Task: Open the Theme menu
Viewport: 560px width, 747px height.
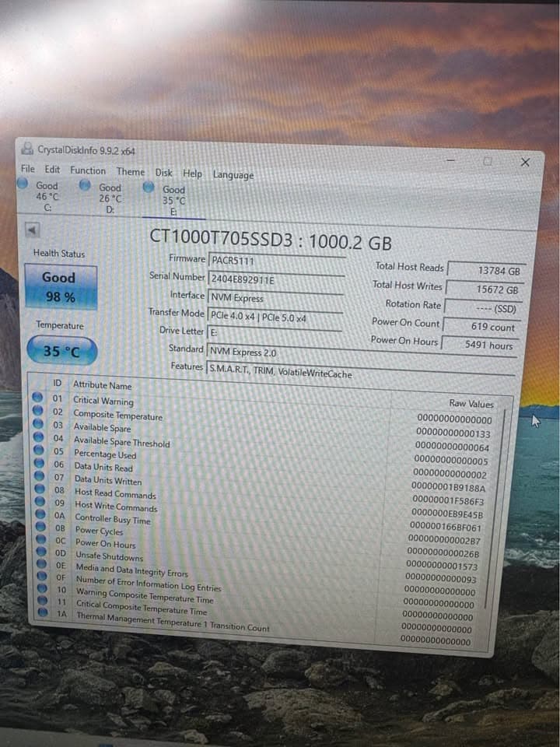Action: tap(131, 171)
